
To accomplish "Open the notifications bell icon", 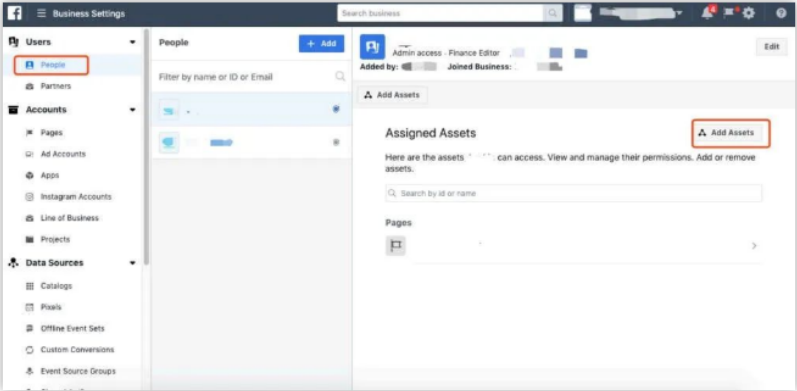I will coord(707,13).
